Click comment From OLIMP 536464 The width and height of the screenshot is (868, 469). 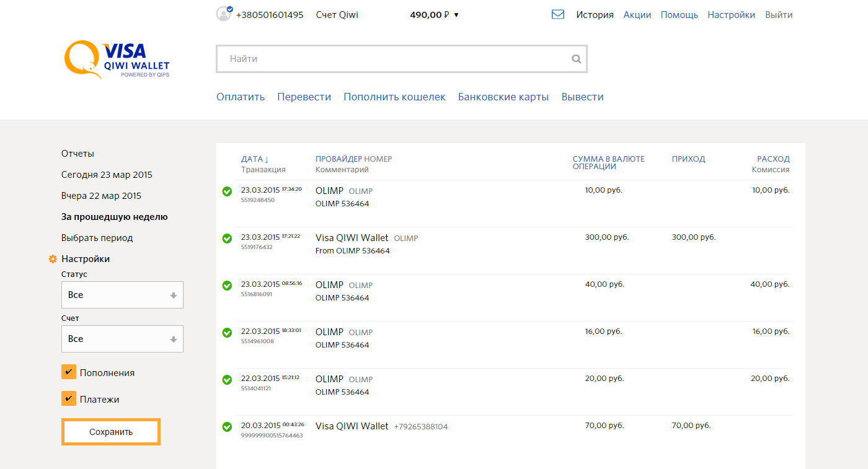(353, 251)
